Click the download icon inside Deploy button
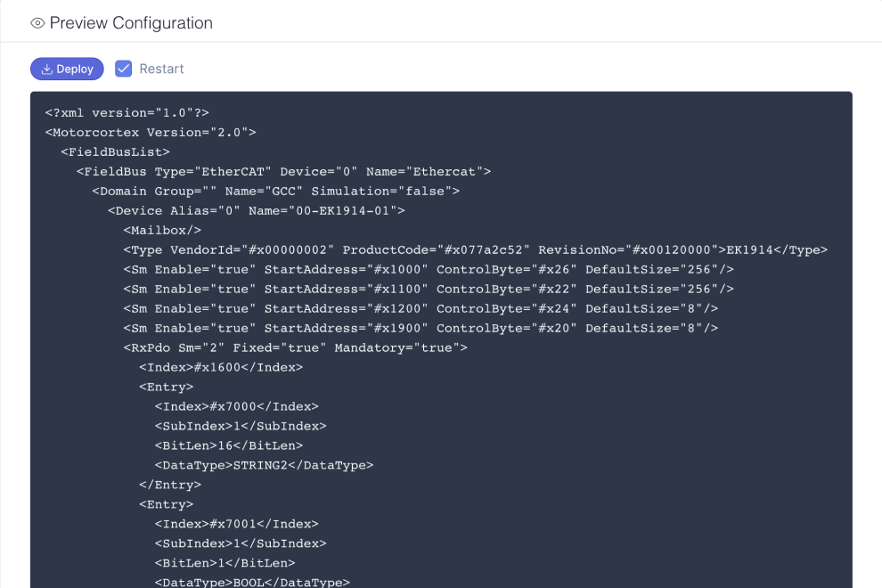Viewport: 882px width, 588px height. (x=47, y=69)
